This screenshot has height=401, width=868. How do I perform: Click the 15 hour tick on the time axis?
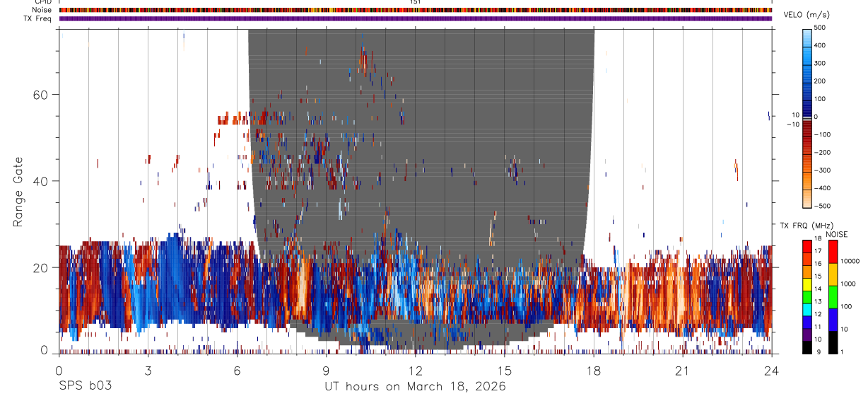point(504,370)
